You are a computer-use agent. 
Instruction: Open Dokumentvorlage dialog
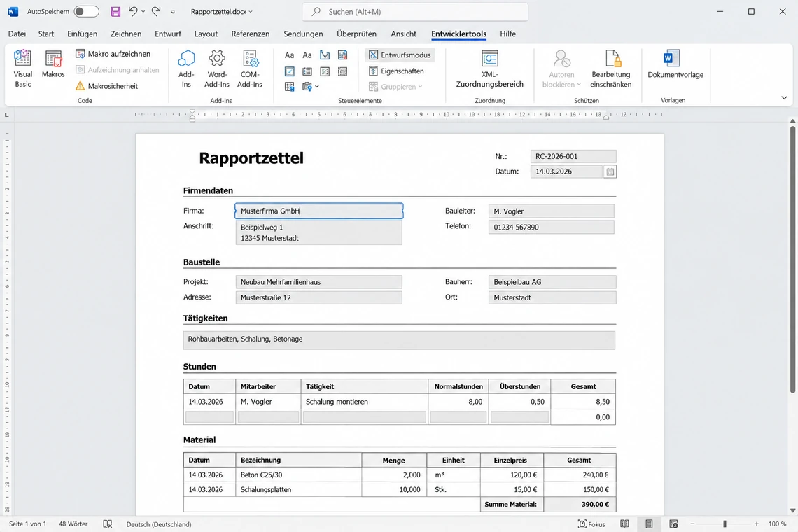675,64
